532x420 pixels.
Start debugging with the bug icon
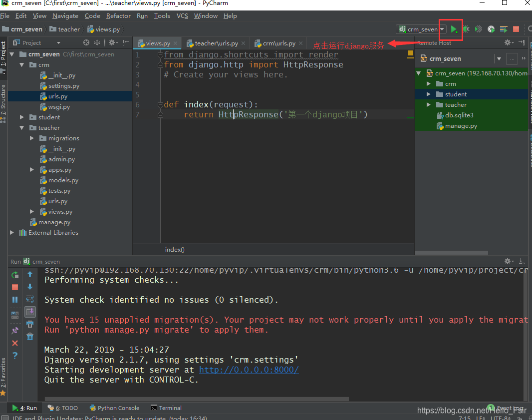click(x=466, y=29)
